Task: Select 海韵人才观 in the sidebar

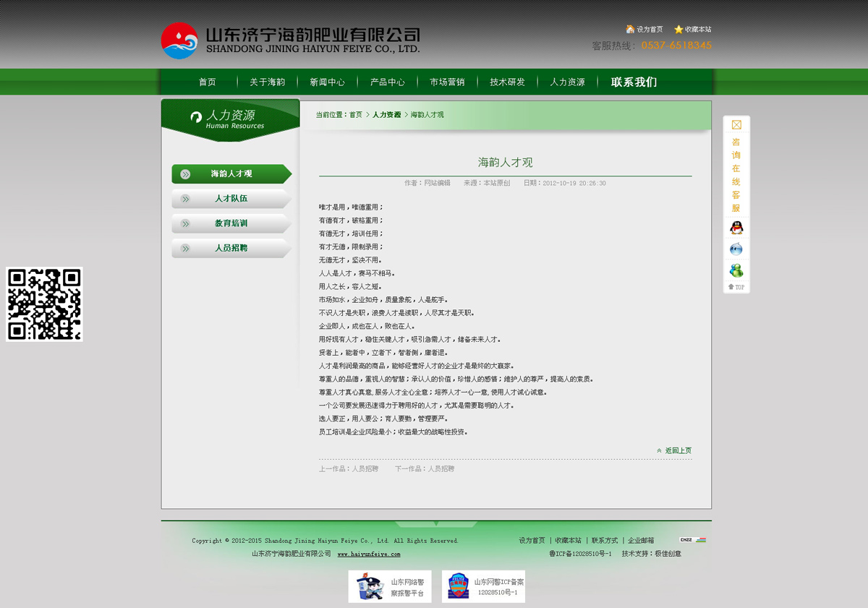Action: pyautogui.click(x=231, y=174)
